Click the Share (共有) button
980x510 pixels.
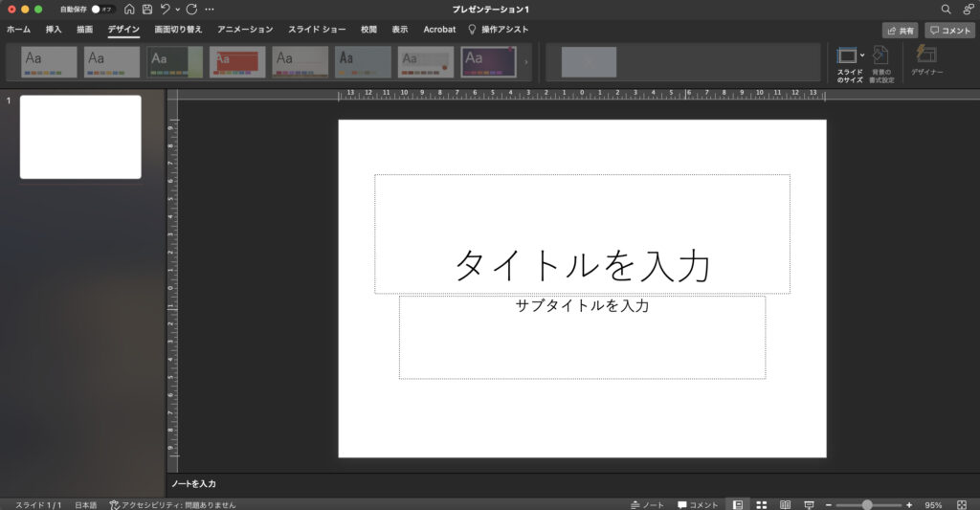(x=900, y=31)
